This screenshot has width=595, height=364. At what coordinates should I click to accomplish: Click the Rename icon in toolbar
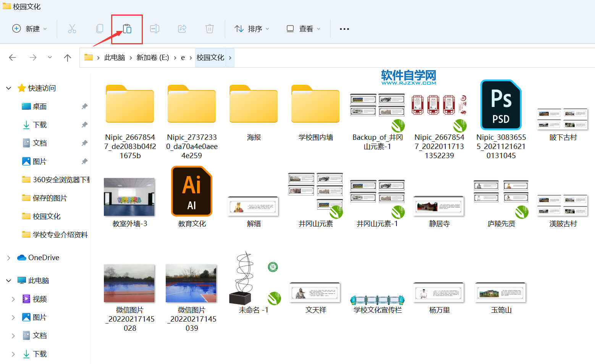click(x=155, y=29)
